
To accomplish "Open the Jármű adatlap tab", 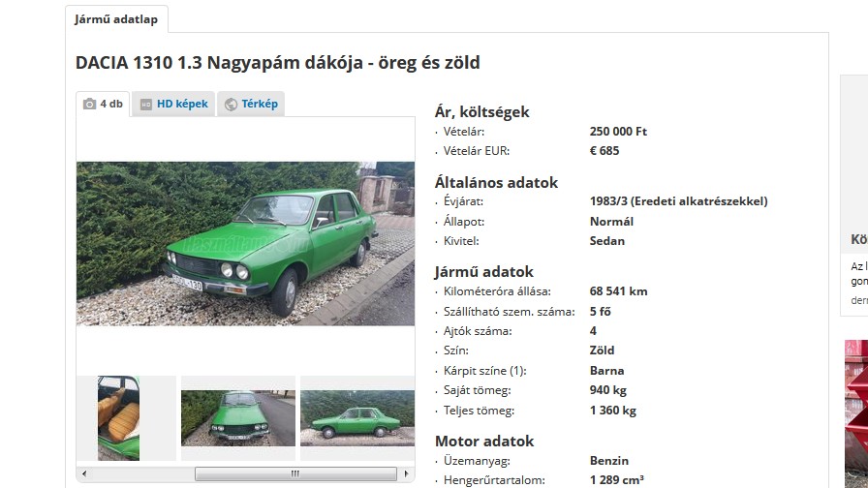I will pyautogui.click(x=116, y=19).
